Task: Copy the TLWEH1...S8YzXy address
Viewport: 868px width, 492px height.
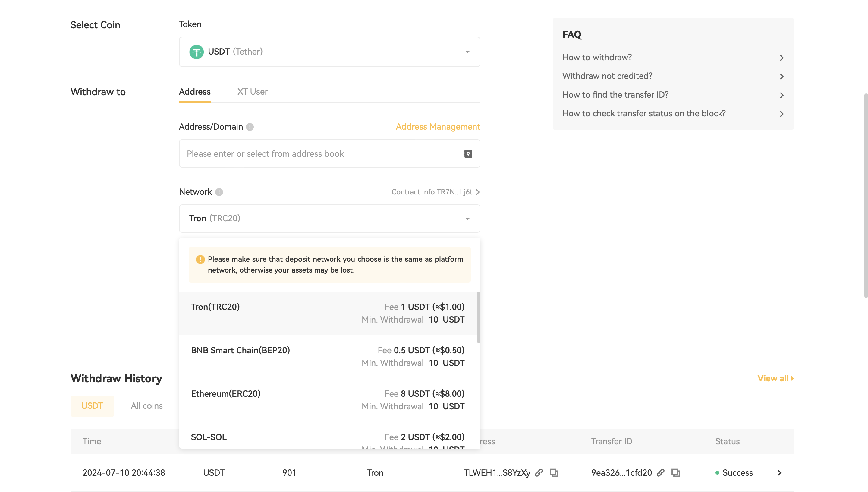Action: click(x=554, y=473)
